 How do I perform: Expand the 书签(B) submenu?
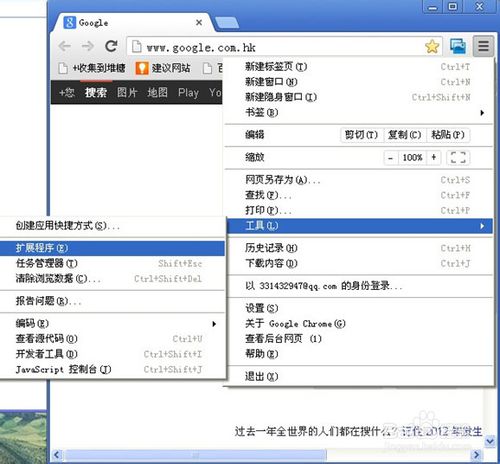[358, 113]
